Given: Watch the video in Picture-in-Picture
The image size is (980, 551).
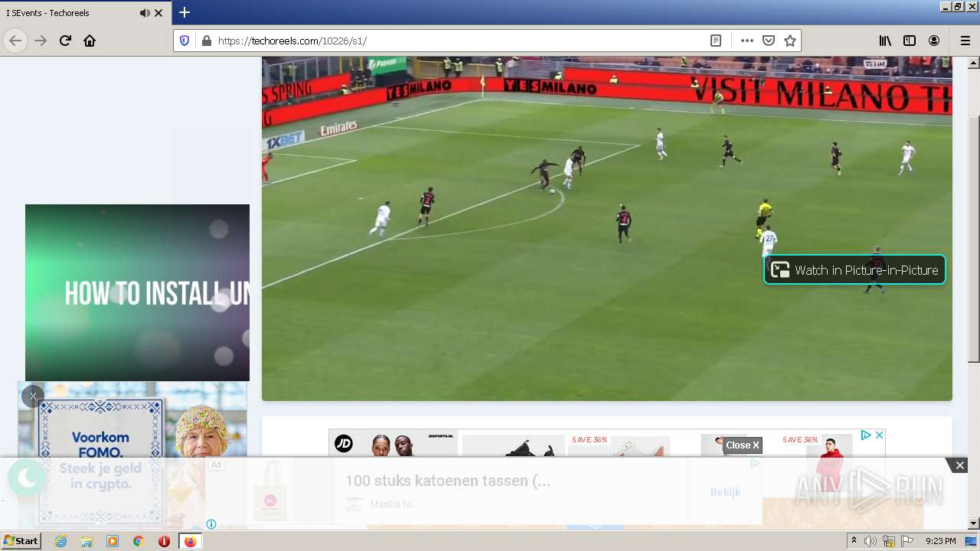Looking at the screenshot, I should pos(854,269).
